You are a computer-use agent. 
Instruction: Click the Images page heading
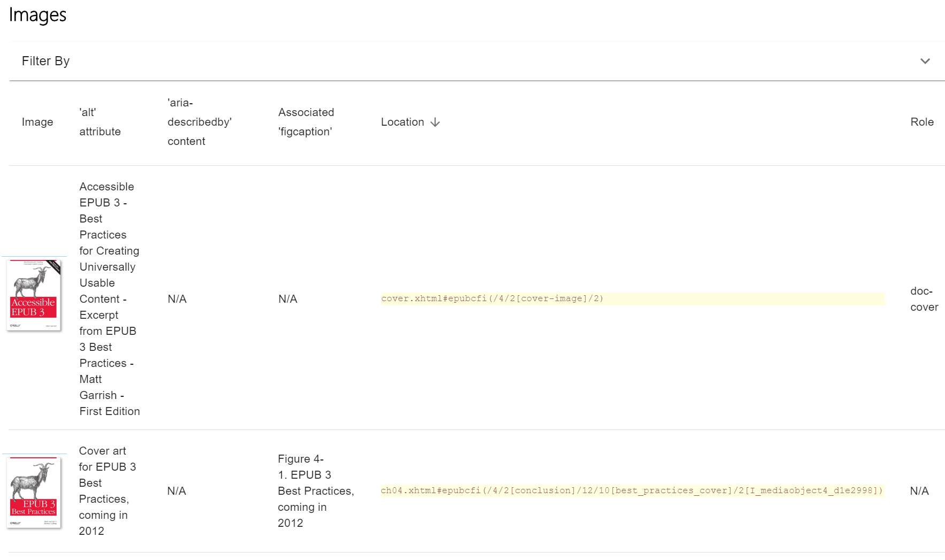(x=37, y=15)
